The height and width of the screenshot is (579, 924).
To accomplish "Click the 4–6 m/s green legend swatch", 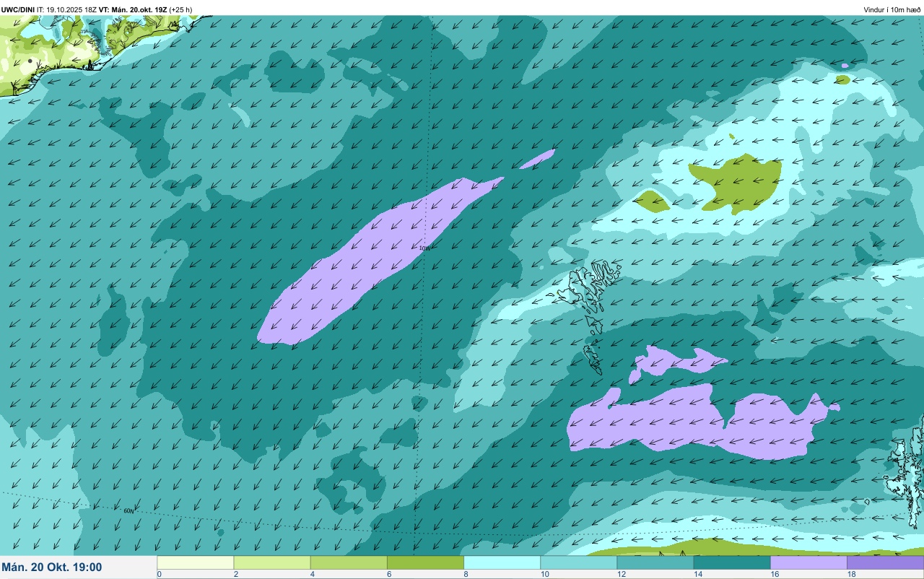I will pyautogui.click(x=349, y=562).
